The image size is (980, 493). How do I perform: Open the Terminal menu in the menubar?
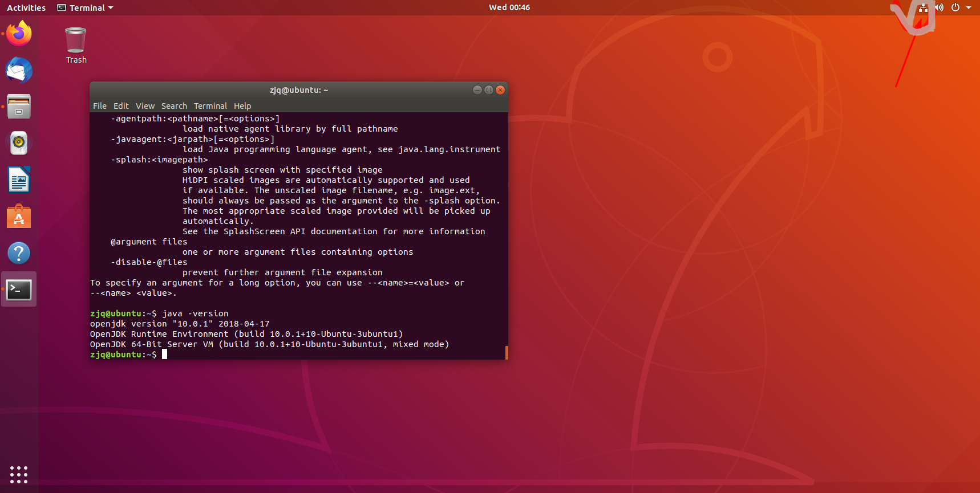(210, 106)
